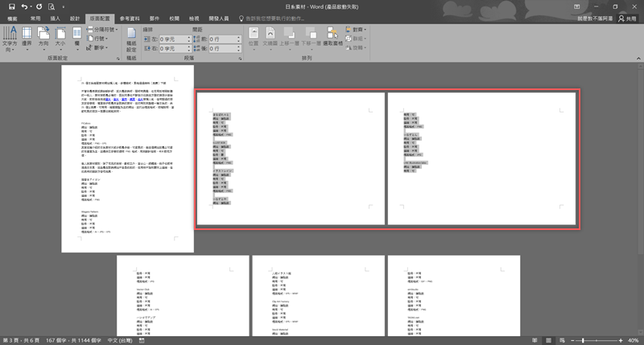Switch to web layout view icon
644x345 pixels.
coord(562,340)
